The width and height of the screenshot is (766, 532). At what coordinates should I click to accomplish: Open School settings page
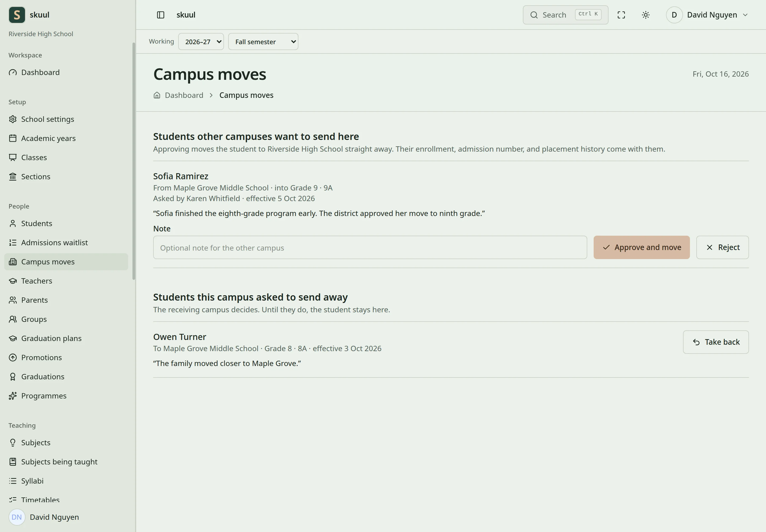[x=66, y=119]
